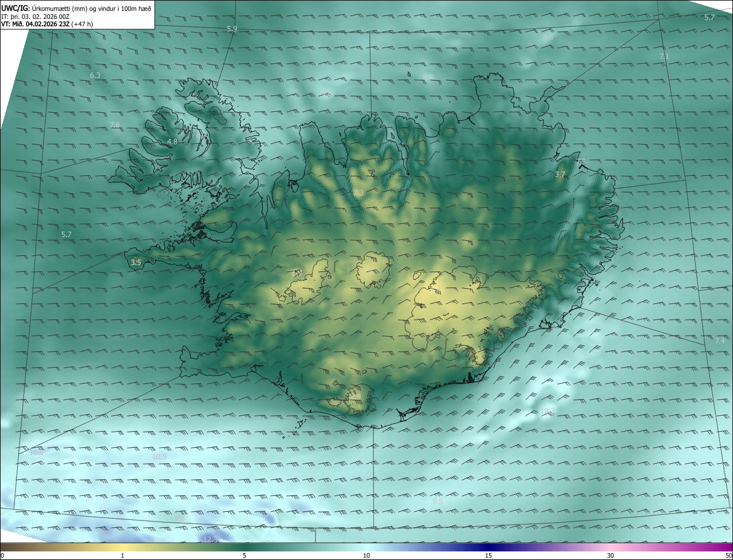Select the 9.5 value over the sea
The width and height of the screenshot is (733, 560).
point(438,501)
